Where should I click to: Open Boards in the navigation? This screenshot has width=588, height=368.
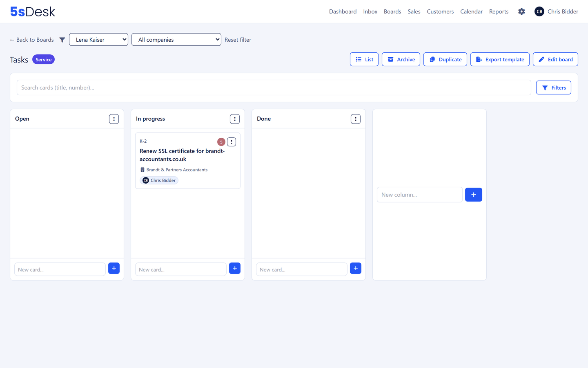tap(392, 11)
